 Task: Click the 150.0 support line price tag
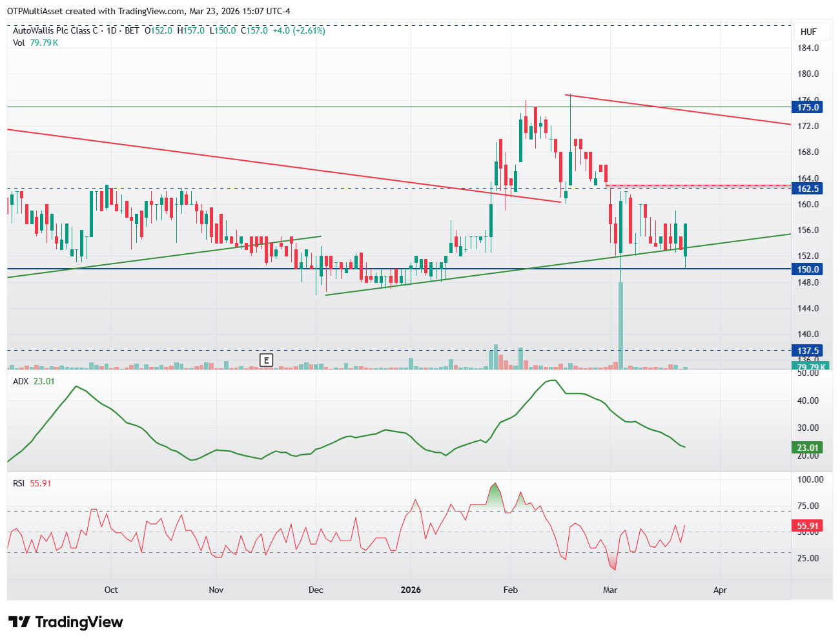tap(808, 269)
